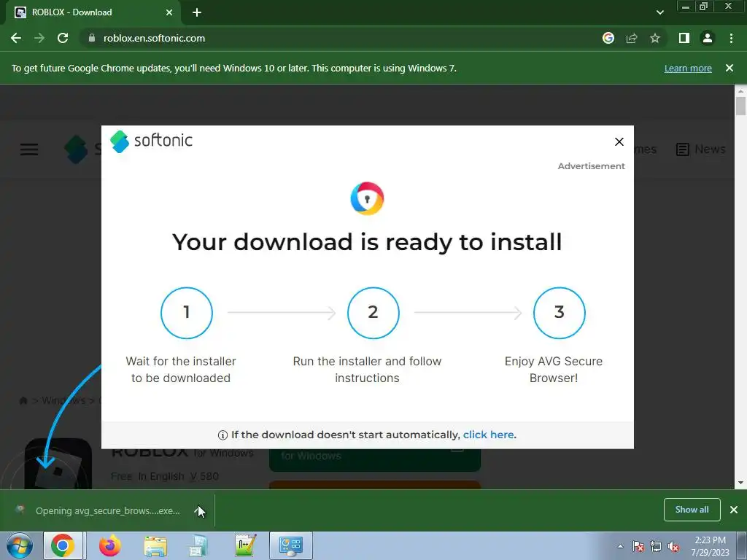Close the Softonic advertisement popup
This screenshot has height=560, width=747.
pos(619,142)
